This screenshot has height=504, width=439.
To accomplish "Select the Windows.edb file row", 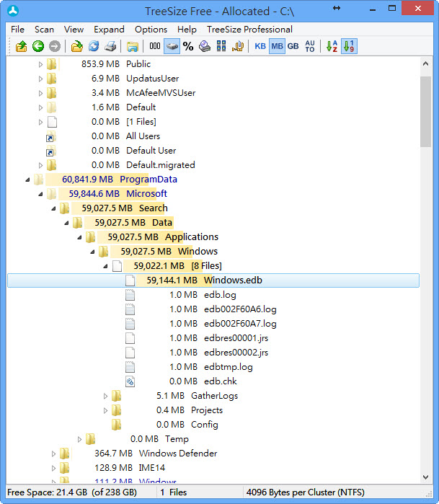I will coord(213,280).
